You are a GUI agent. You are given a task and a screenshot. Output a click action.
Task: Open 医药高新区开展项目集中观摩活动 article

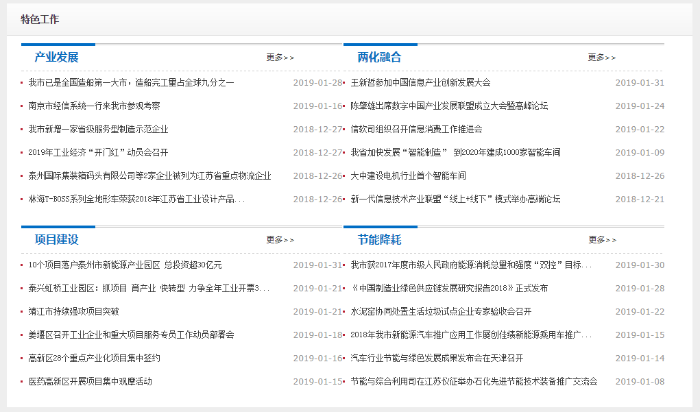90,381
